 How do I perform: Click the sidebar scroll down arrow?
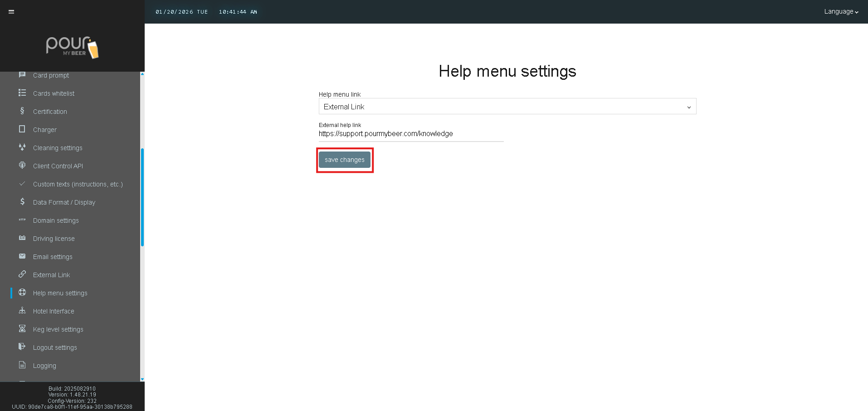[142, 379]
